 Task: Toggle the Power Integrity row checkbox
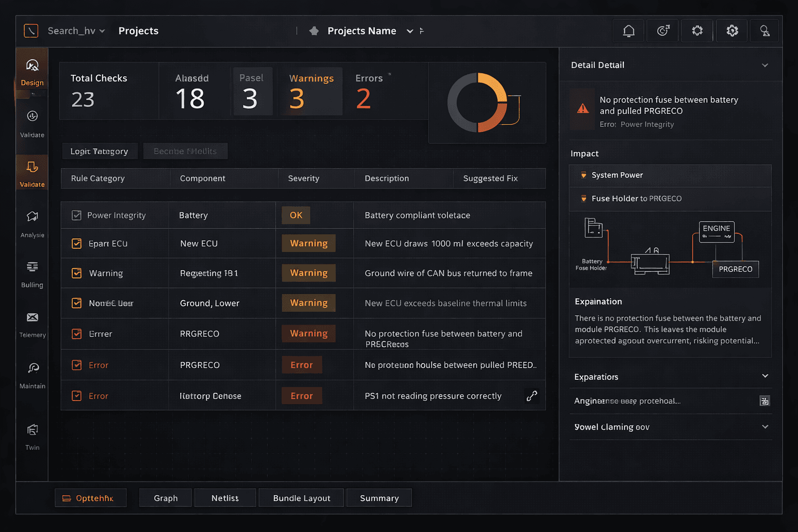click(x=76, y=215)
